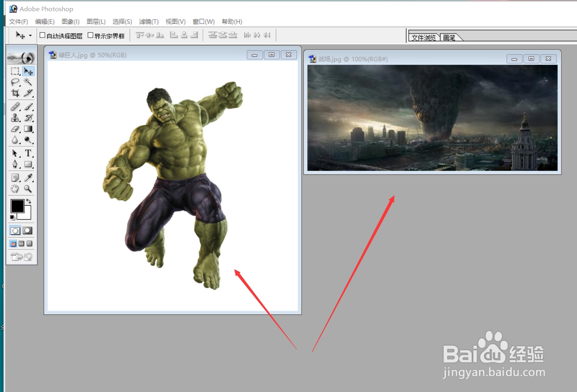The width and height of the screenshot is (577, 392).
Task: Click Align Left Edges button
Action: 174,35
